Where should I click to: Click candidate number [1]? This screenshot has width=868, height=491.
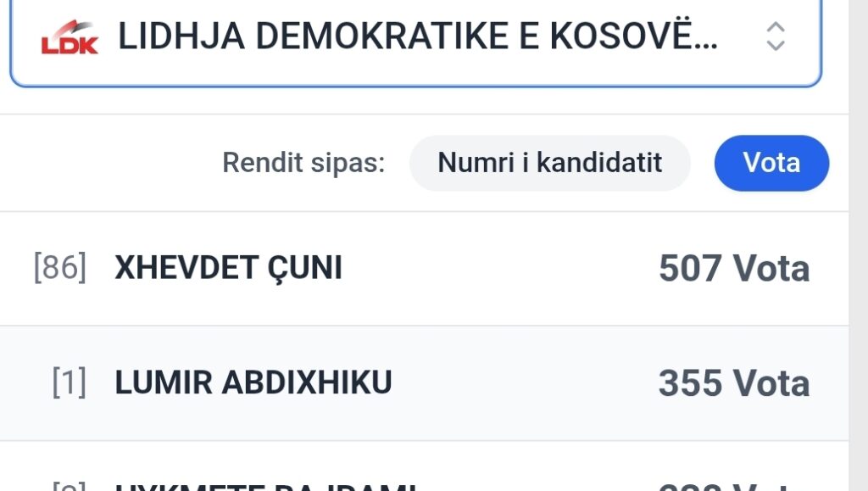tap(69, 383)
